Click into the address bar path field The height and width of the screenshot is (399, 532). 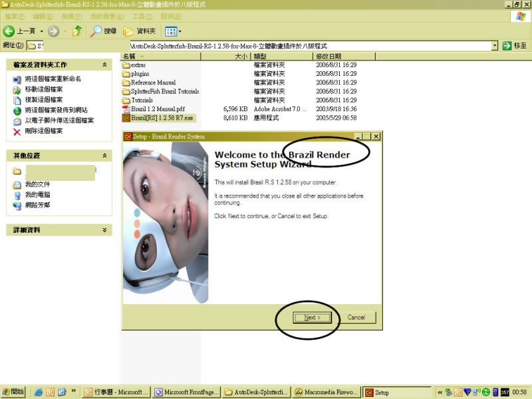pyautogui.click(x=259, y=45)
